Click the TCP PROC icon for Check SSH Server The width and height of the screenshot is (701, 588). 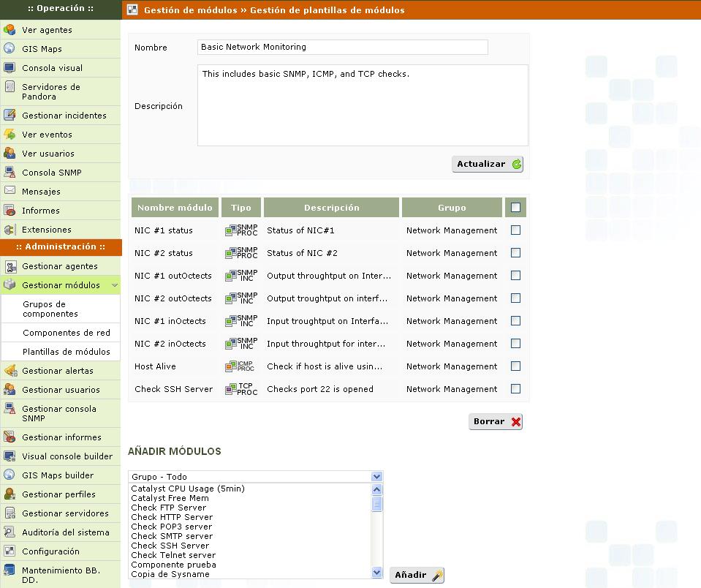click(x=241, y=389)
